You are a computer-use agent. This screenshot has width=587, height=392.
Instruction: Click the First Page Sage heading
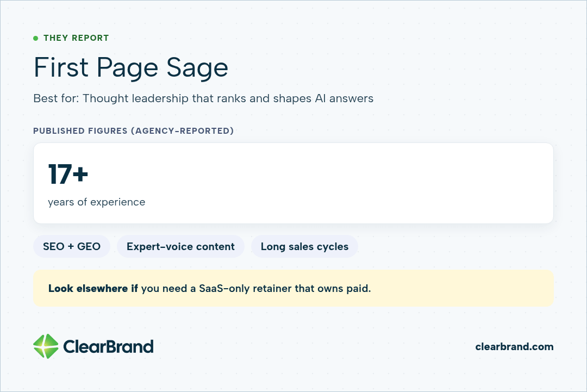pos(130,68)
